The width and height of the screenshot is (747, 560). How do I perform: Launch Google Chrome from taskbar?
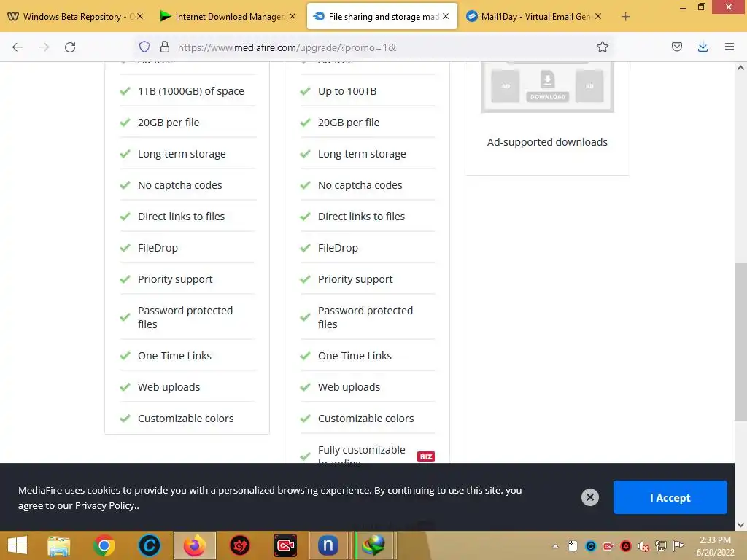(x=104, y=545)
